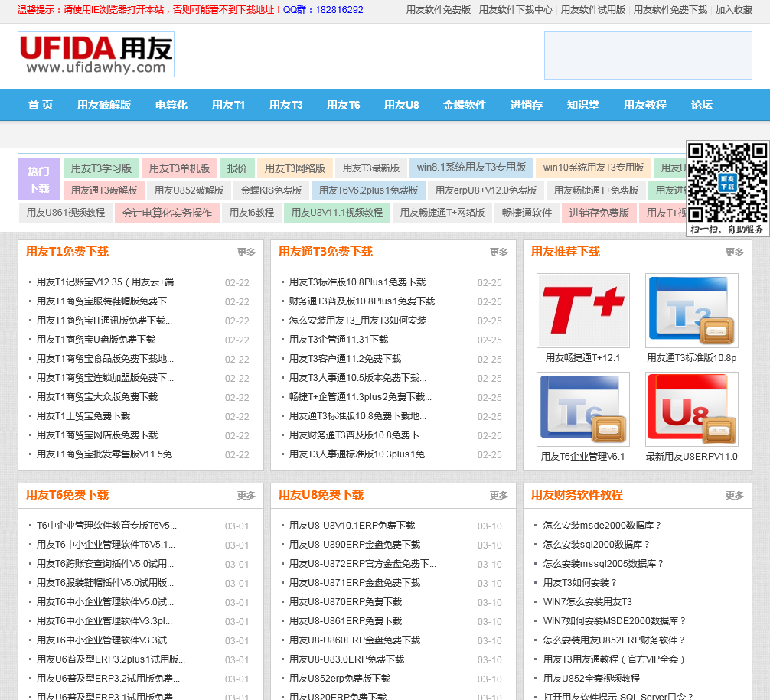Click the 用友畅捷通T+ product icon

point(583,311)
